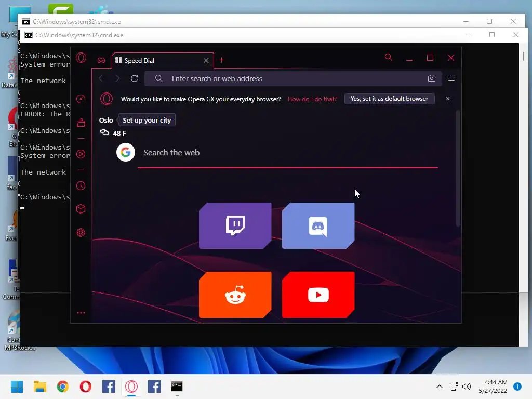Click the search tabs magnifier icon

[x=389, y=57]
